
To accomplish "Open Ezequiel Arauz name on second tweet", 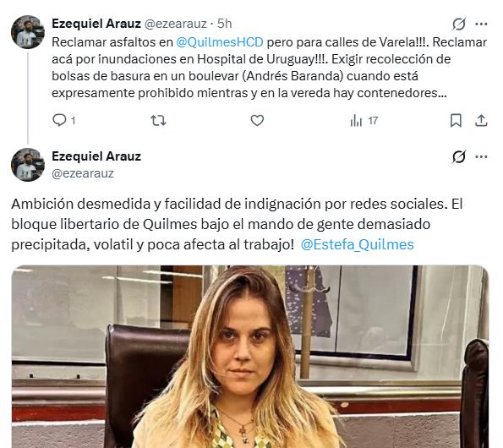I will (96, 156).
